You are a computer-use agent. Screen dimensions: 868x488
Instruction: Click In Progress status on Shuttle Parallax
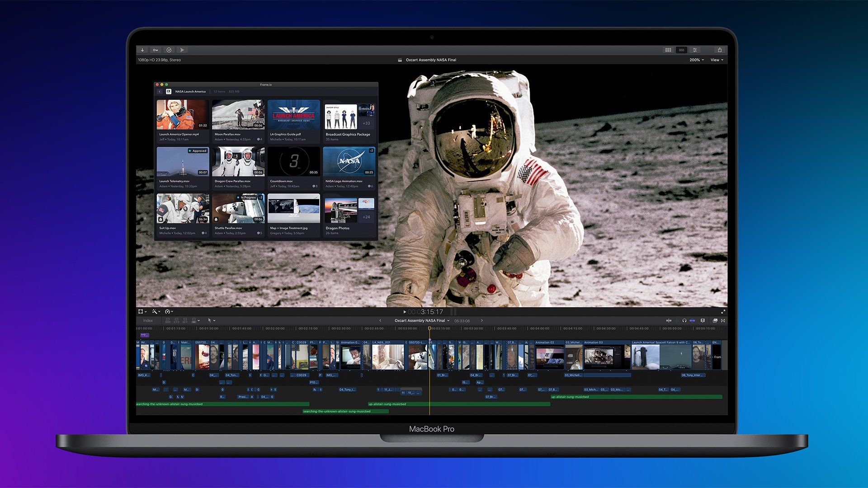click(x=247, y=197)
